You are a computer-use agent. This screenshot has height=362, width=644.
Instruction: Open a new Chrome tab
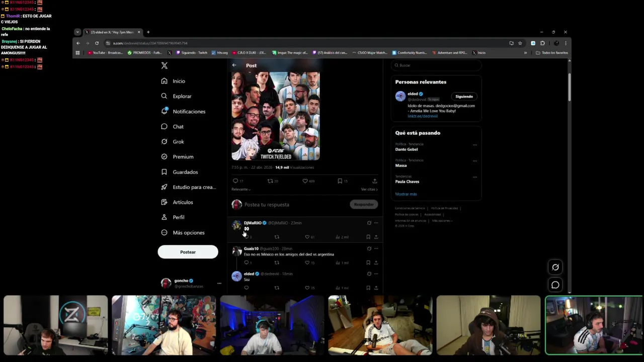pyautogui.click(x=148, y=32)
